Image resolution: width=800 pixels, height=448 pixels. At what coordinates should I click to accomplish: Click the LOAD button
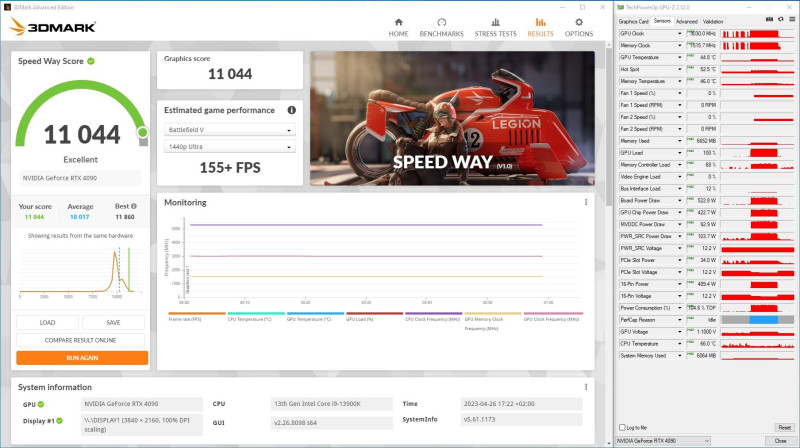[47, 322]
